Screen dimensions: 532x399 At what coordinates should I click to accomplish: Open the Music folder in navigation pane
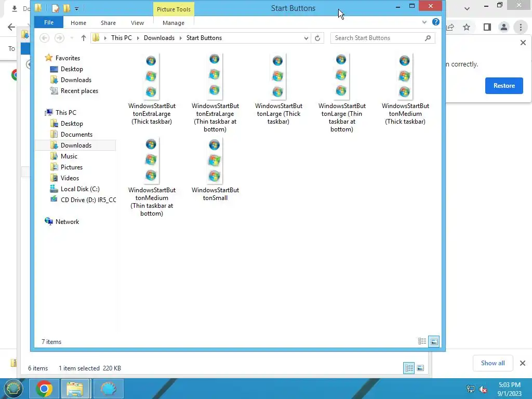tap(69, 156)
